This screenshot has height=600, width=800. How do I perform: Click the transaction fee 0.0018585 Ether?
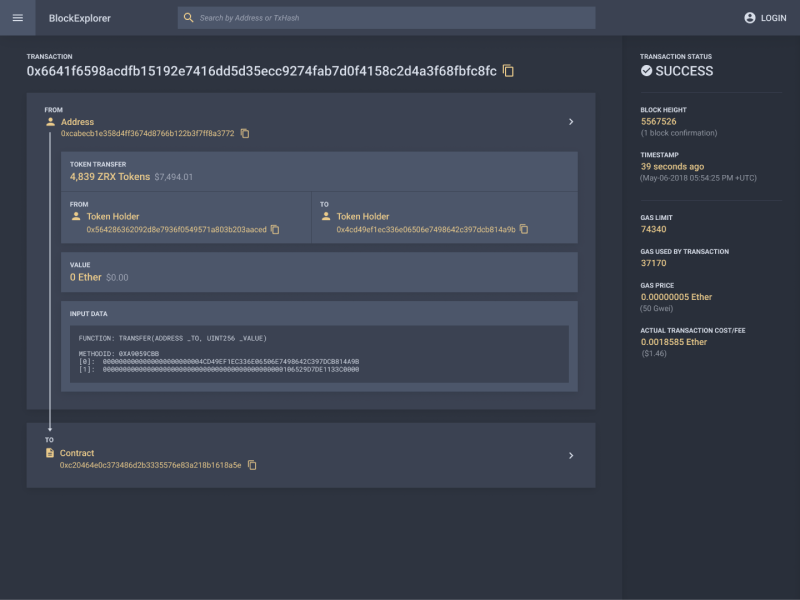(x=674, y=342)
